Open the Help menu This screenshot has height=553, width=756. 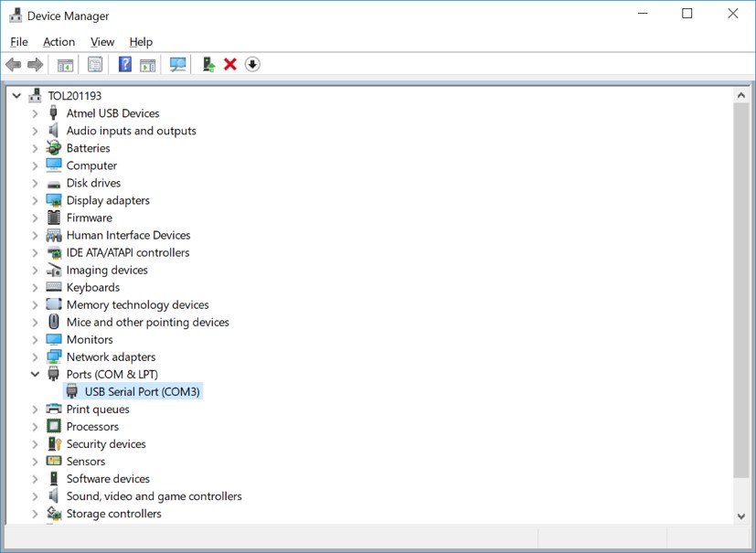tap(141, 42)
